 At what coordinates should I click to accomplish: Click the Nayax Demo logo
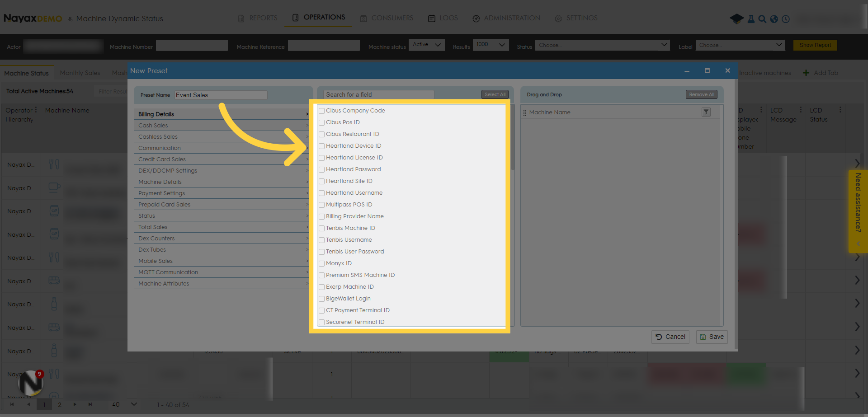(33, 19)
